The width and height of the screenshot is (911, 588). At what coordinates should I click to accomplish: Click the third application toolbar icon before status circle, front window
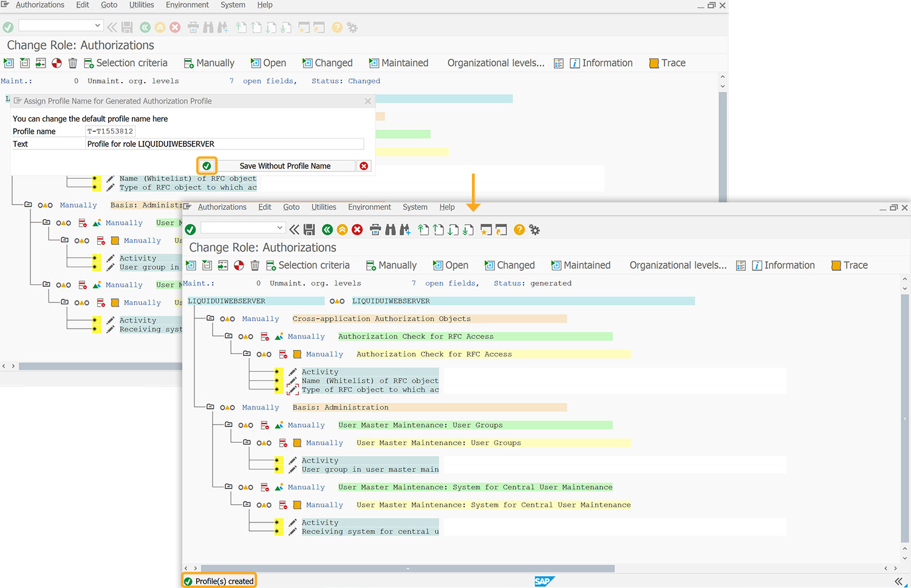point(223,265)
